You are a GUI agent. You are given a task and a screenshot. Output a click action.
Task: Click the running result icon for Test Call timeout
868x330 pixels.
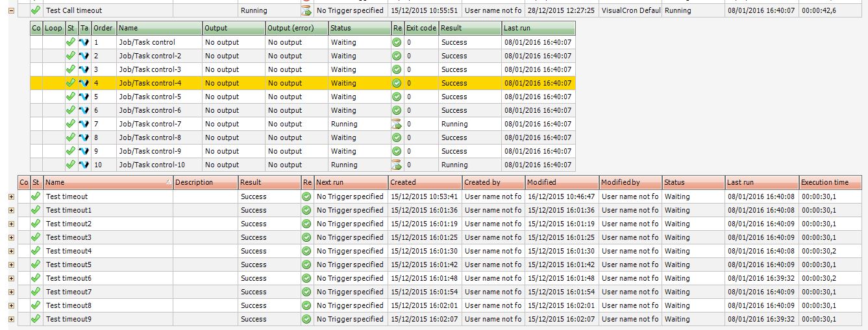[x=306, y=10]
